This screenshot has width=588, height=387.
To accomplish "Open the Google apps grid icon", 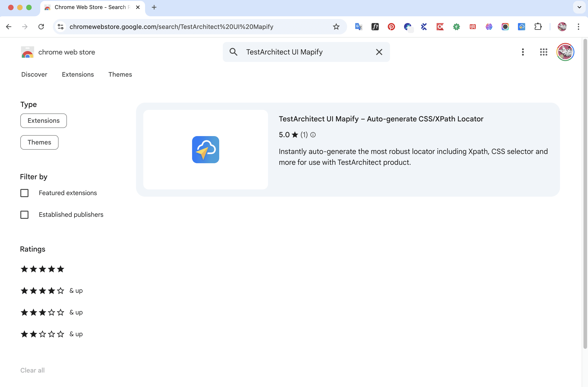I will click(x=543, y=52).
